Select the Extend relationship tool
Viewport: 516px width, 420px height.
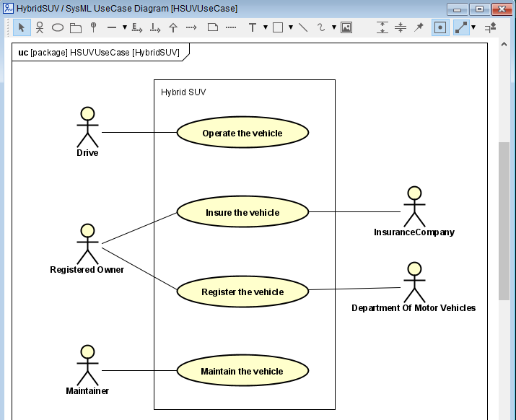pos(137,27)
